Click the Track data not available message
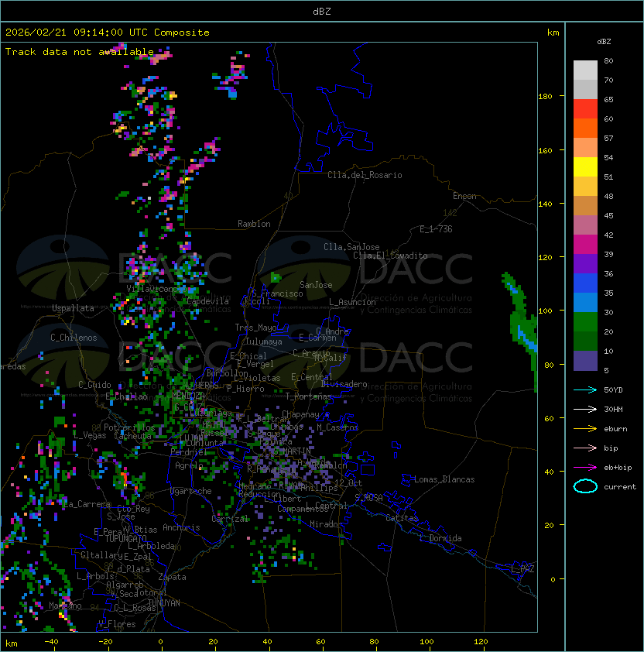 coord(80,52)
